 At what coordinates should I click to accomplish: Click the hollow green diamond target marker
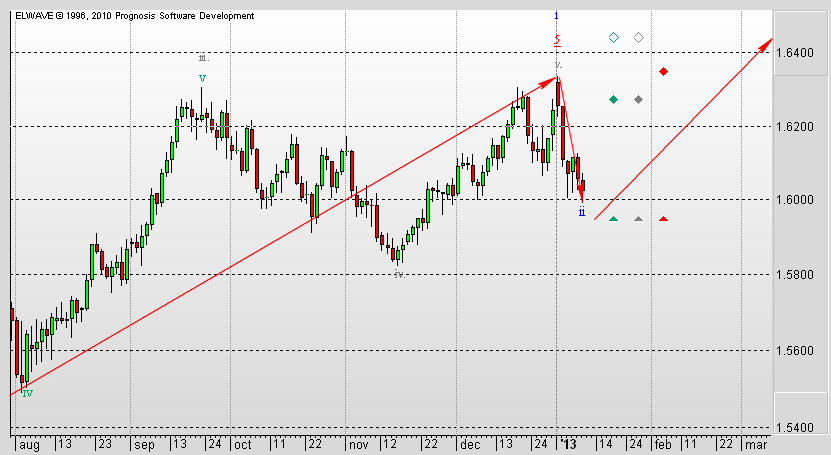[x=614, y=38]
